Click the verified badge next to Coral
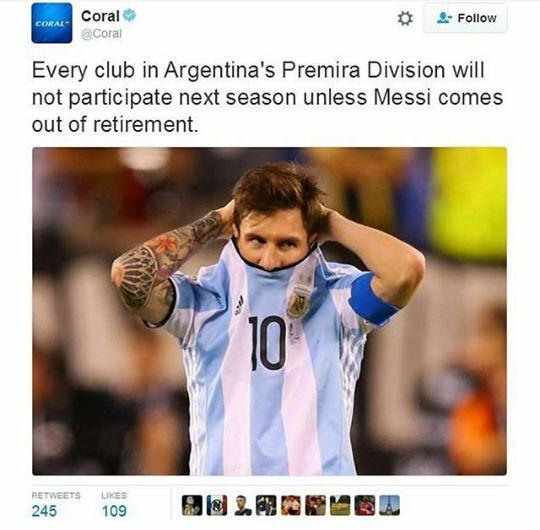Screen dimensions: 540x530 point(129,15)
